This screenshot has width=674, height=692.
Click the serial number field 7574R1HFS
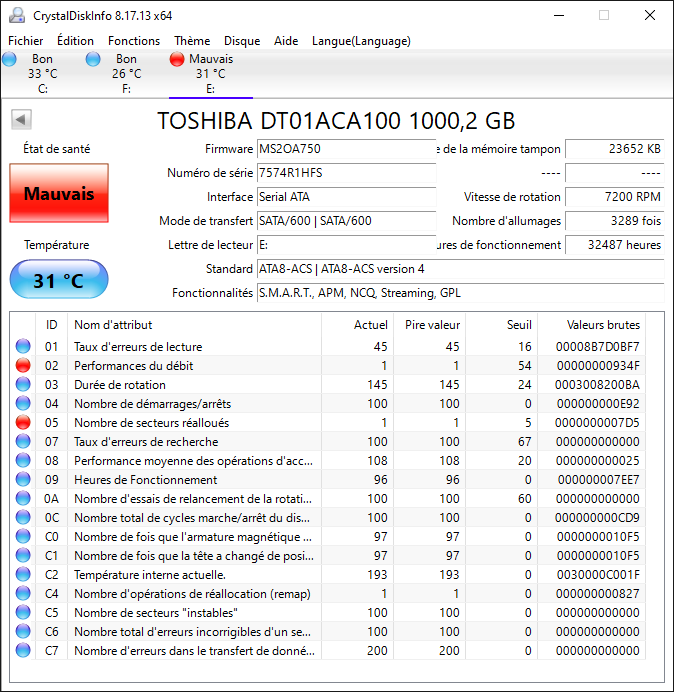pos(346,173)
